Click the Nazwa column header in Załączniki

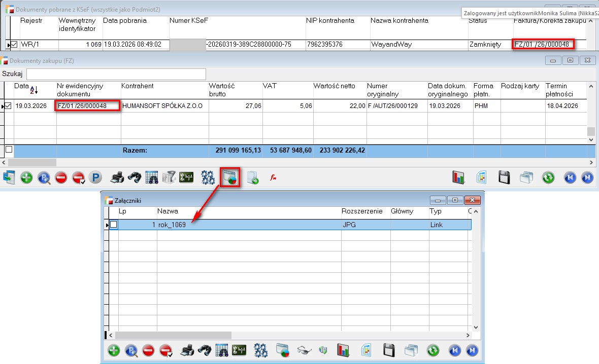(x=168, y=211)
